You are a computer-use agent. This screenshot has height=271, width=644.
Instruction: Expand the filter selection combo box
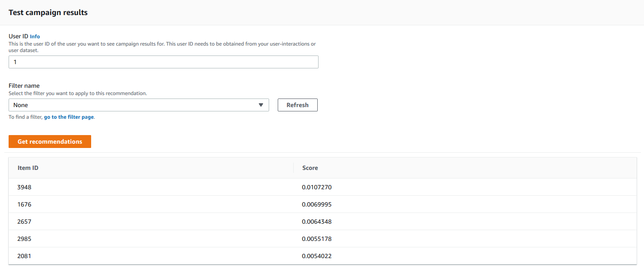coord(138,105)
